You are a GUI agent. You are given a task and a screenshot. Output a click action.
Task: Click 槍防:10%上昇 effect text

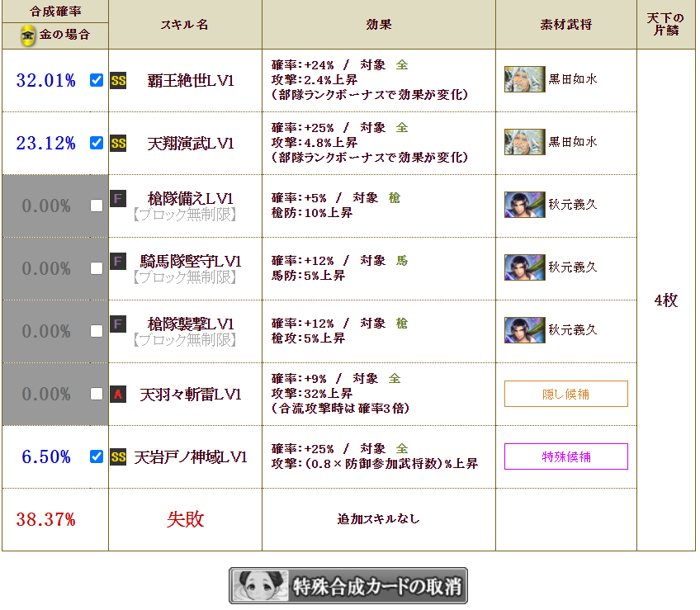[x=311, y=213]
